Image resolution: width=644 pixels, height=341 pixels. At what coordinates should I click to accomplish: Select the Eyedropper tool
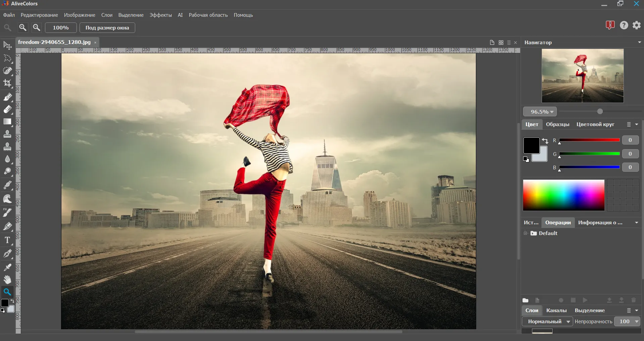[x=7, y=267]
